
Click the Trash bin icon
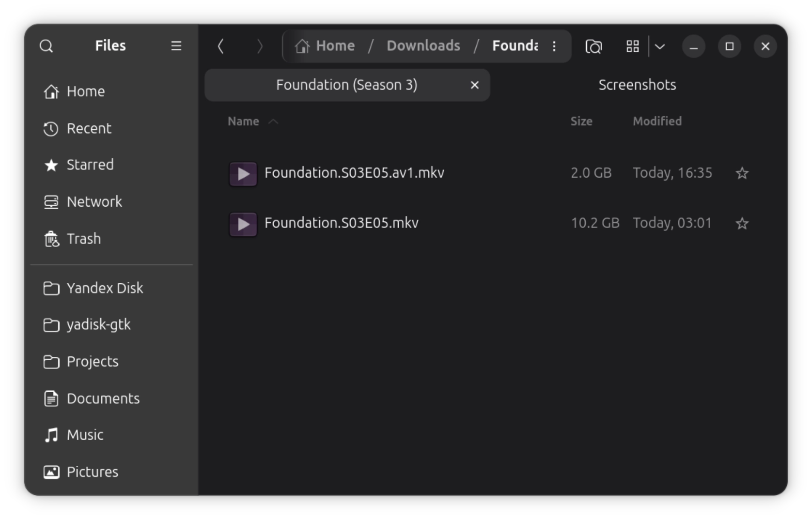(x=51, y=239)
